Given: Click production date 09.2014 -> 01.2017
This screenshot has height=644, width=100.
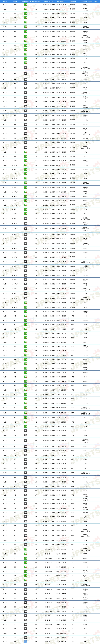Looking at the screenshot, I should click(48, 329).
